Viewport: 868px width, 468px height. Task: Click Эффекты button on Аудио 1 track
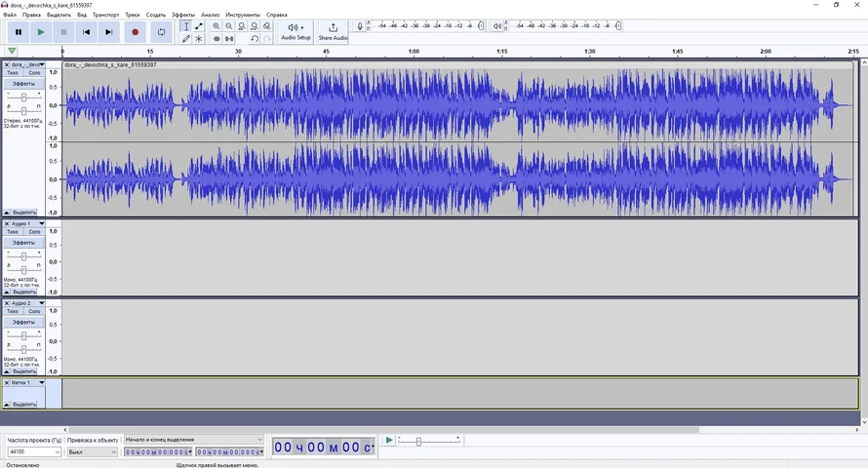23,243
